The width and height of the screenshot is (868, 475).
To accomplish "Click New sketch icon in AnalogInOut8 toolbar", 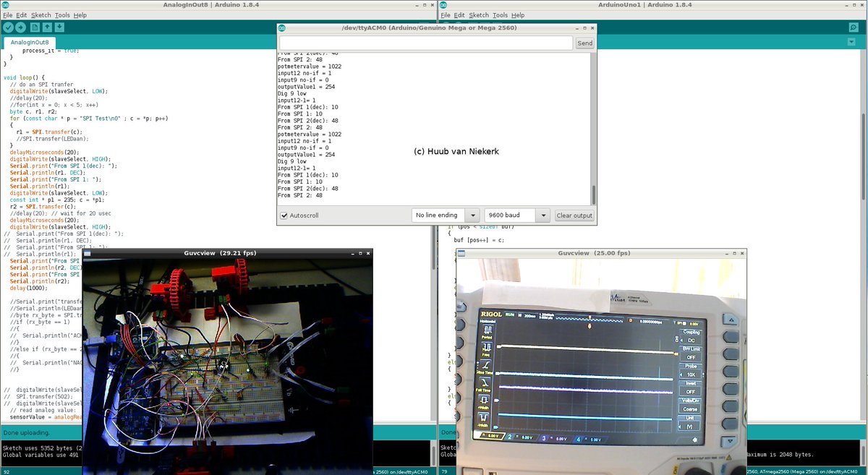I will tap(35, 27).
